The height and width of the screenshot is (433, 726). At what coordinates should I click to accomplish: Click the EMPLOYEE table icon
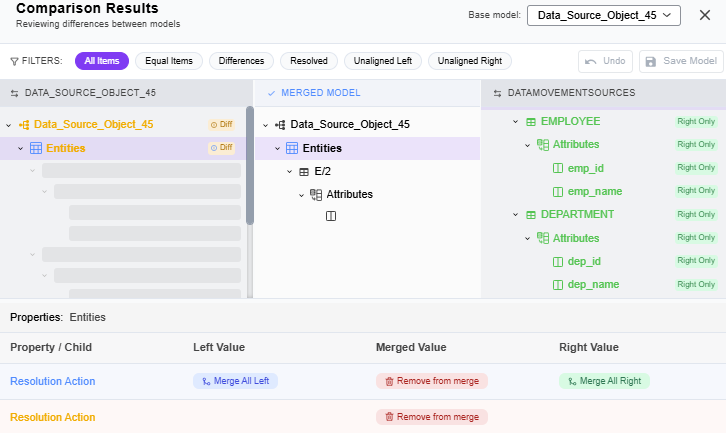531,122
